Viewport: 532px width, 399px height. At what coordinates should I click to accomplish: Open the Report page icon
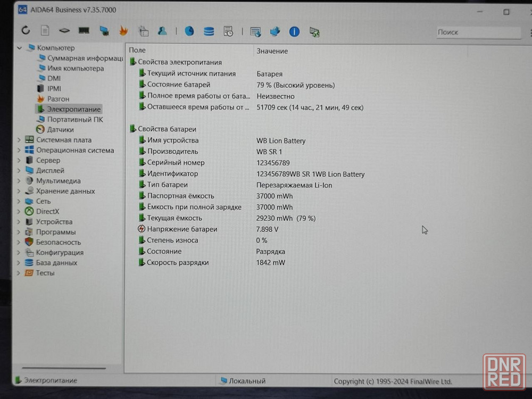click(x=45, y=30)
